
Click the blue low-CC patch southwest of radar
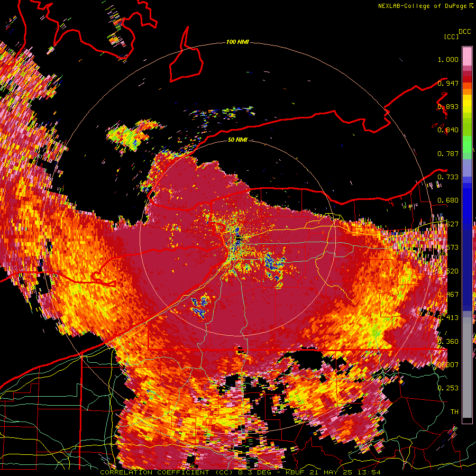pos(200,306)
